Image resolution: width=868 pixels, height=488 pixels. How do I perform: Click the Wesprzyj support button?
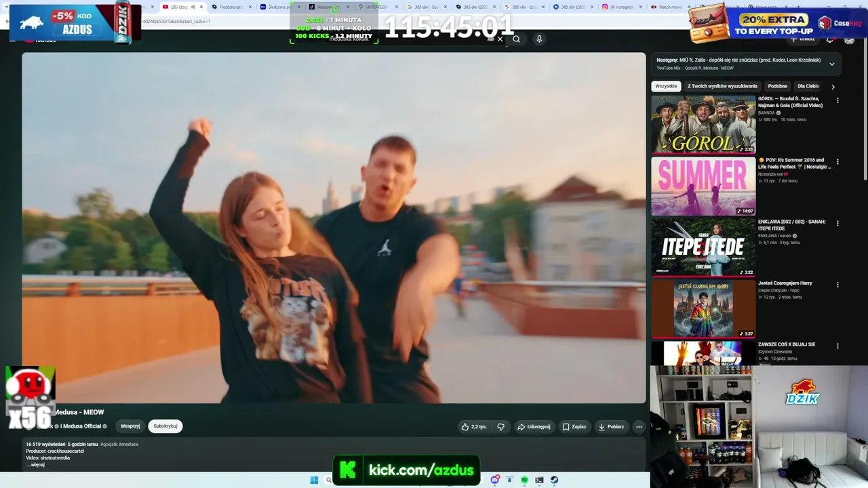tap(130, 426)
